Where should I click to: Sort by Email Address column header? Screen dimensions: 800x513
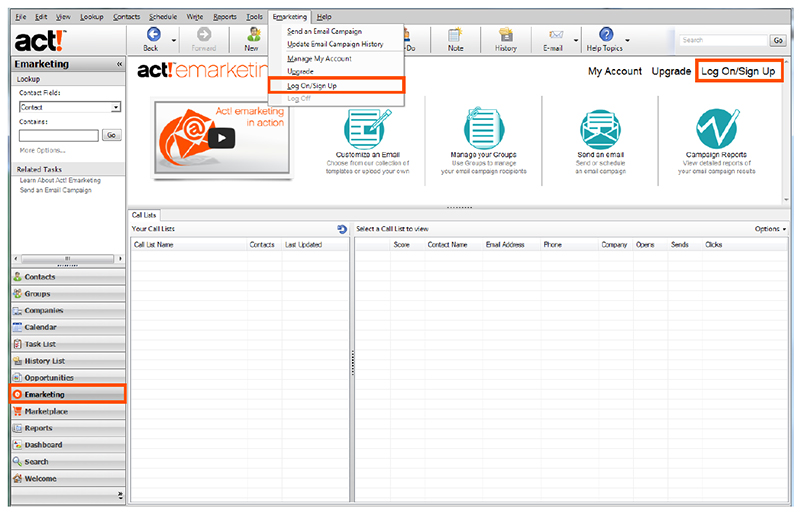(x=511, y=245)
